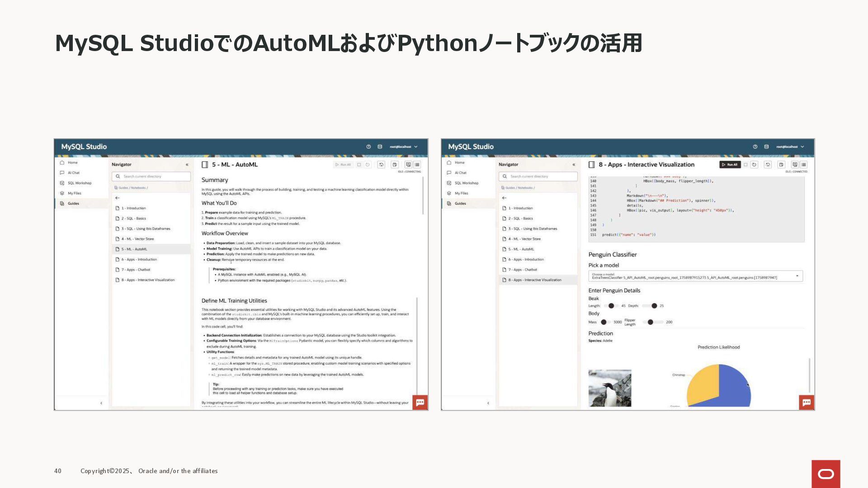Screen dimensions: 868x488
Task: Open '4 - ML - Vector Store' in left Navigator
Action: pos(137,239)
